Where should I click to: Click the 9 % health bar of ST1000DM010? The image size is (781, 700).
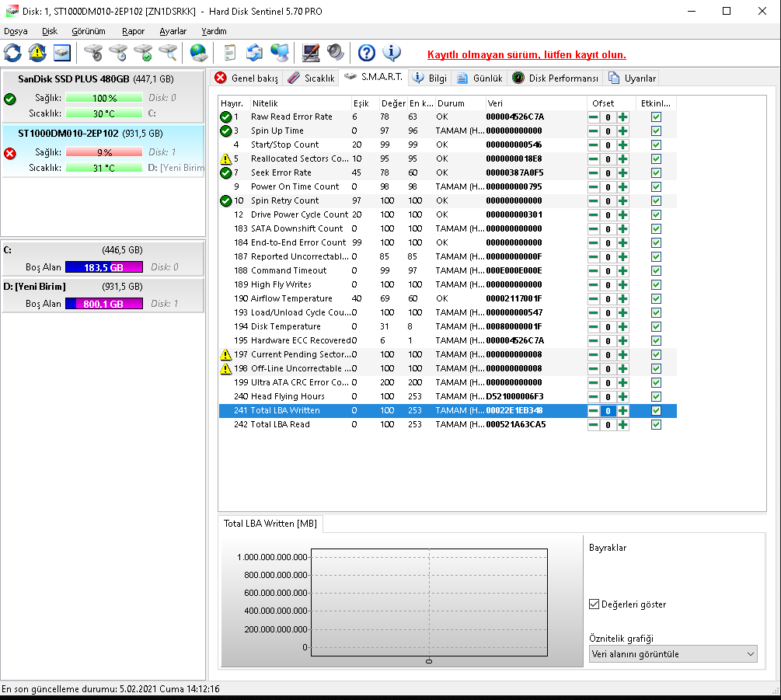coord(104,152)
